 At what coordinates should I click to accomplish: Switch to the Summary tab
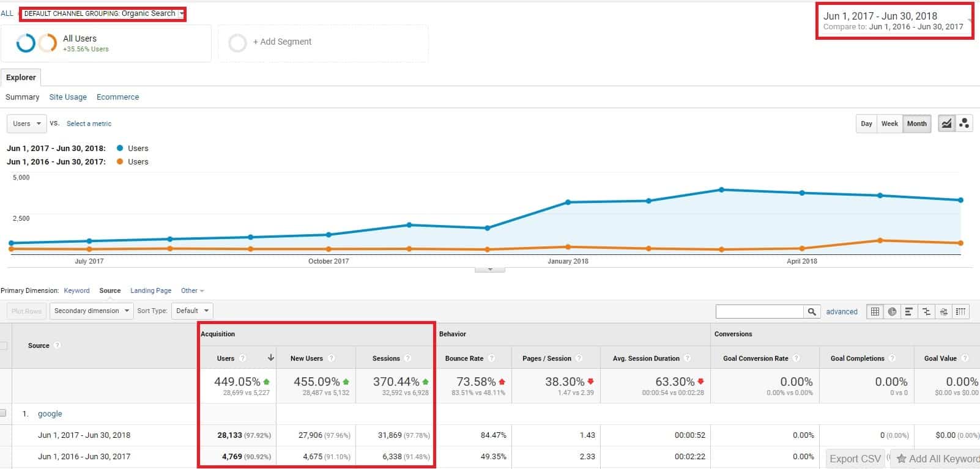[22, 97]
